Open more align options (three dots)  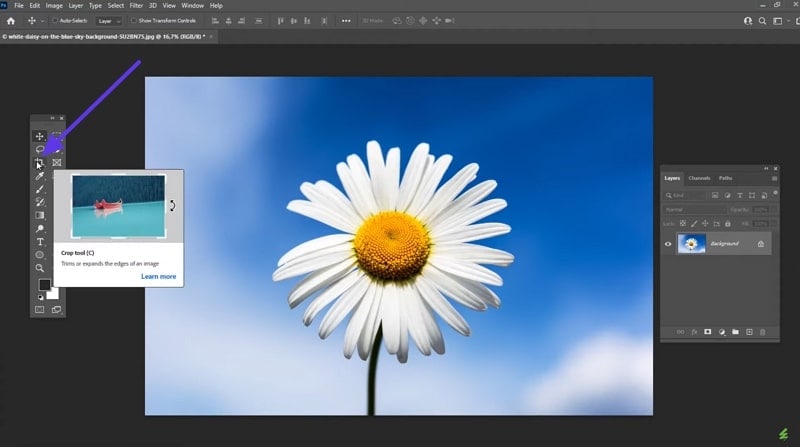pos(346,21)
